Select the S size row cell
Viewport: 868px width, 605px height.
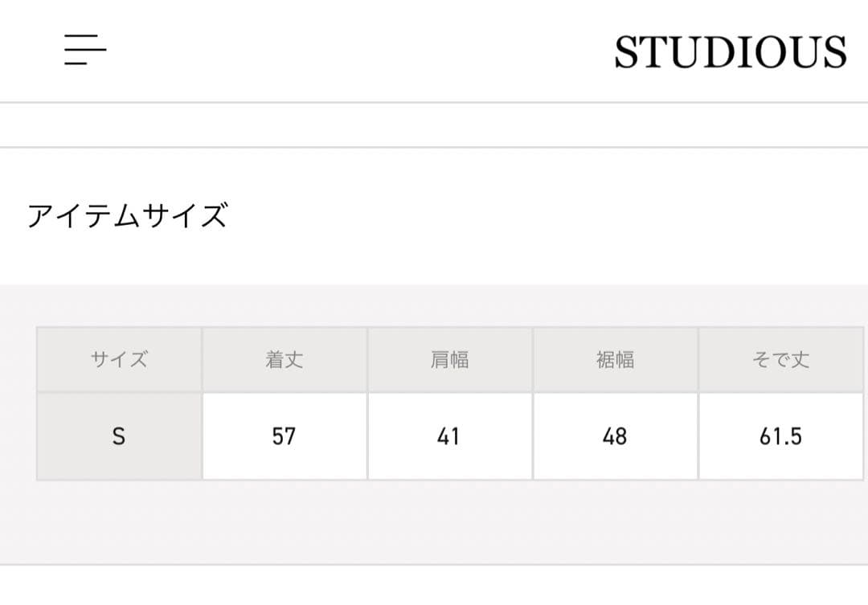coord(119,436)
